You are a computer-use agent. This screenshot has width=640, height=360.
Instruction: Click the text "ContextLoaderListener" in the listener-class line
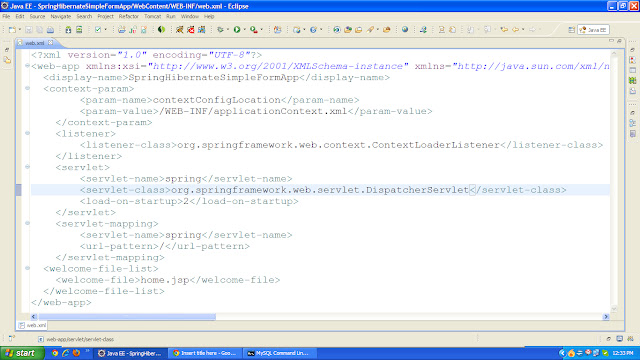(x=436, y=145)
